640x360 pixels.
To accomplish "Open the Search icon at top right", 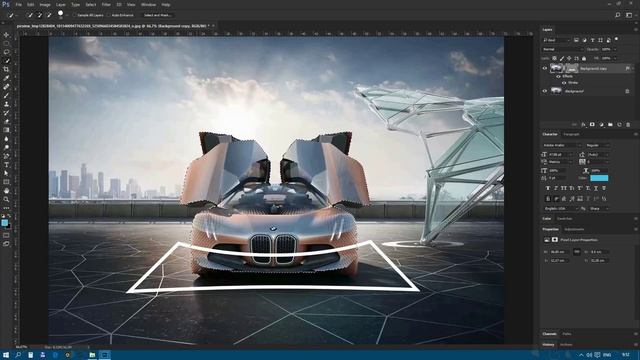I will [618, 15].
